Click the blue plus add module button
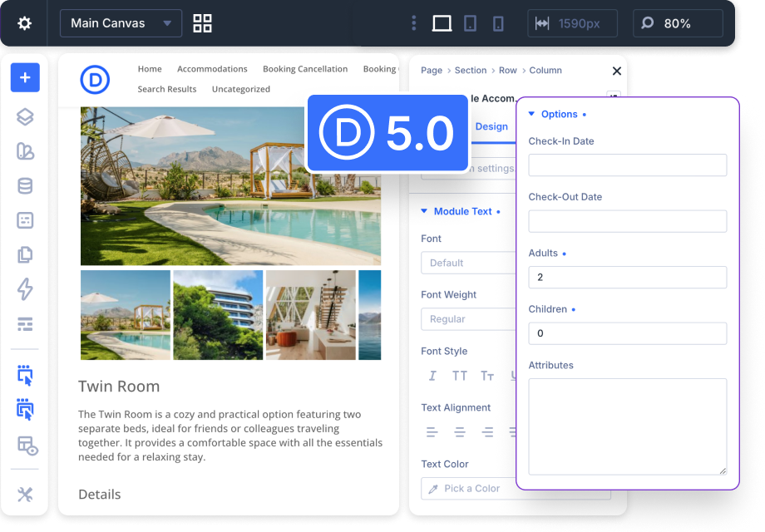Viewport: 765px width, 532px height. (x=25, y=77)
